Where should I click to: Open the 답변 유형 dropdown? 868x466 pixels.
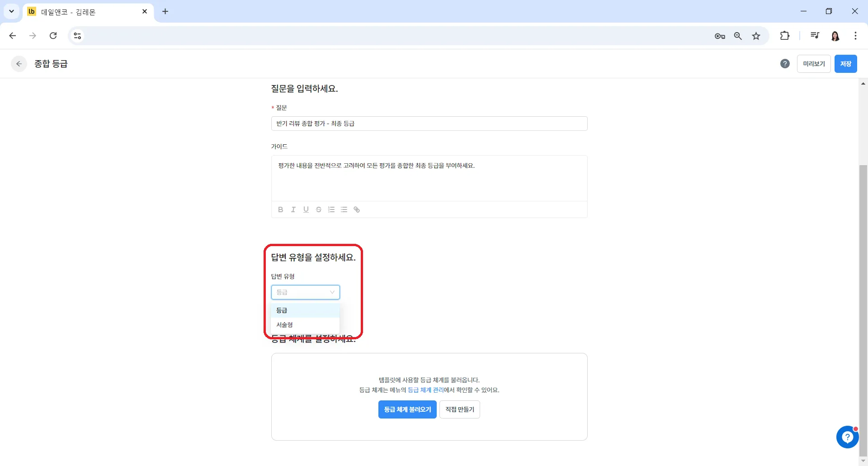(x=306, y=292)
